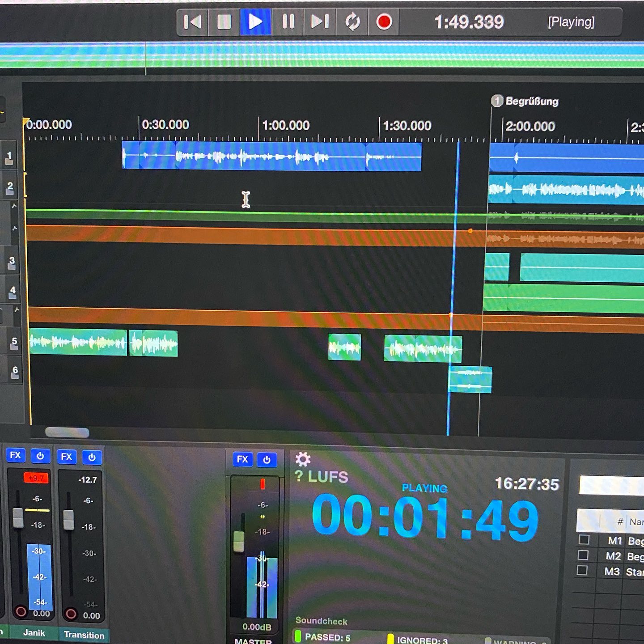Arm the Janik track for recording
Viewport: 644px width, 644px height.
click(x=21, y=611)
